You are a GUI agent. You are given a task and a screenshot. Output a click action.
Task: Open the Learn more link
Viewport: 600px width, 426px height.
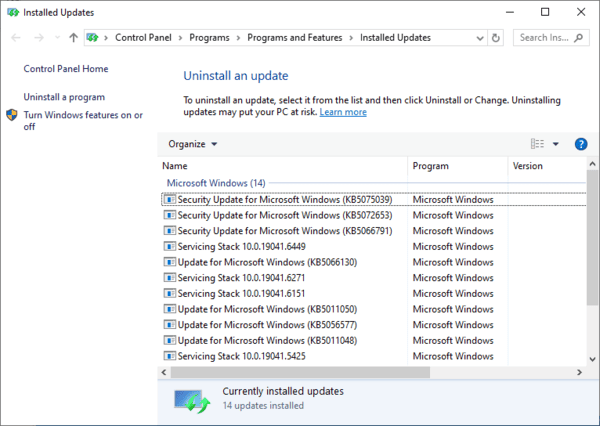(343, 112)
